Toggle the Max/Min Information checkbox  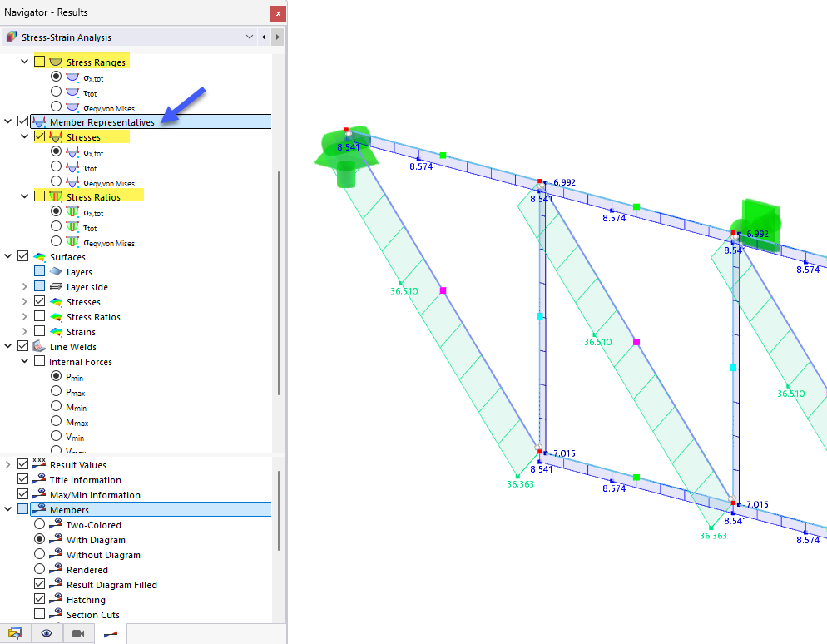coord(22,493)
